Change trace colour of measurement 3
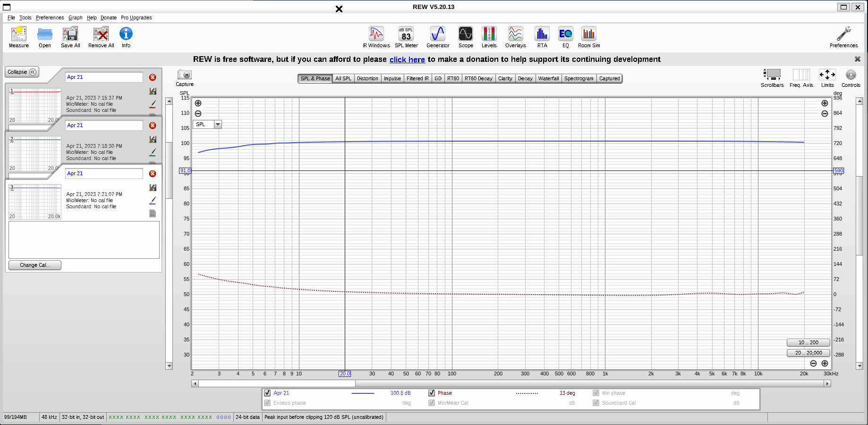 tap(153, 201)
